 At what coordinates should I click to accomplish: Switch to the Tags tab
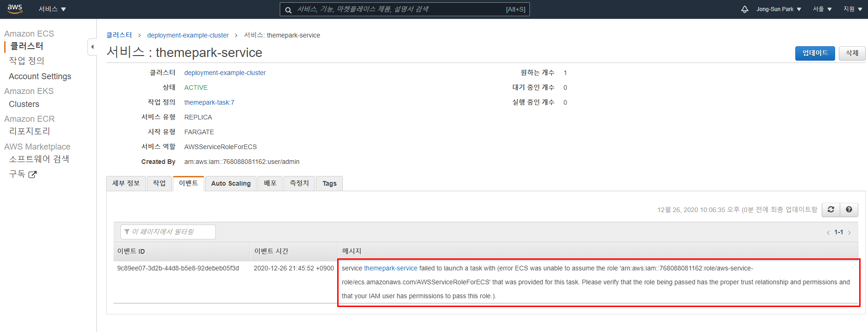pyautogui.click(x=329, y=183)
